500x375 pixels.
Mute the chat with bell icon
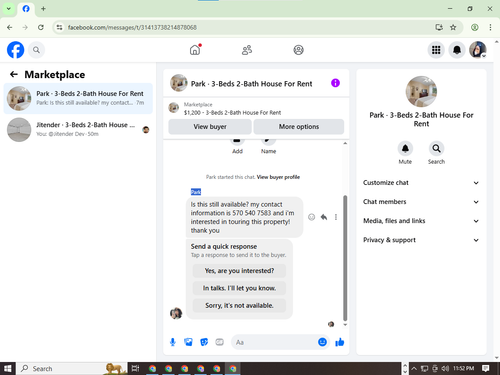(x=405, y=149)
